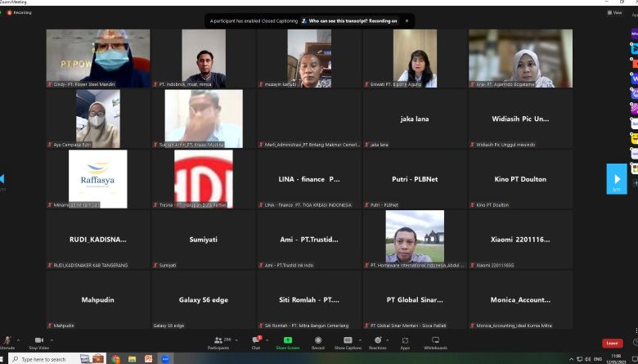Screen dimensions: 638x364
Task: Close the closed captioning notification banner
Action: pyautogui.click(x=407, y=20)
